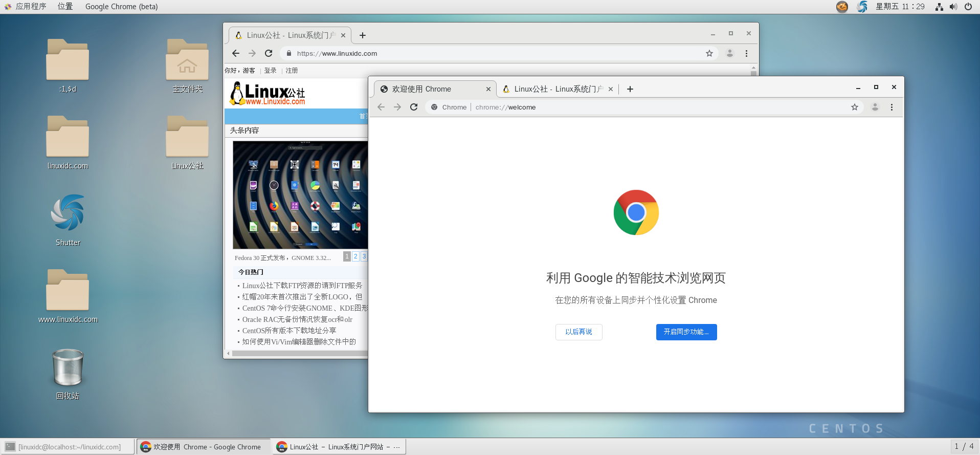Screen dimensions: 980x455
Task: Click horizontal scrollbar in linuxidc window
Action: point(300,353)
